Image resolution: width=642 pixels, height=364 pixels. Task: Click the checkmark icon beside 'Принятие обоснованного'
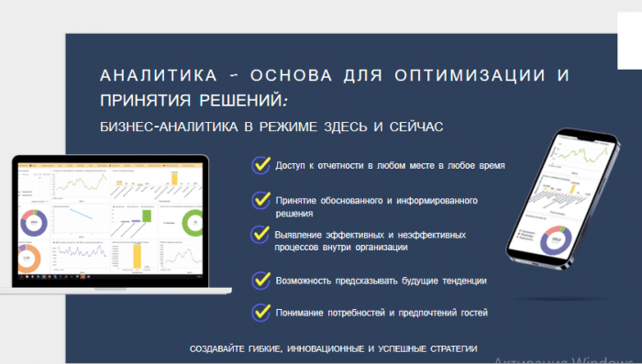pos(260,200)
